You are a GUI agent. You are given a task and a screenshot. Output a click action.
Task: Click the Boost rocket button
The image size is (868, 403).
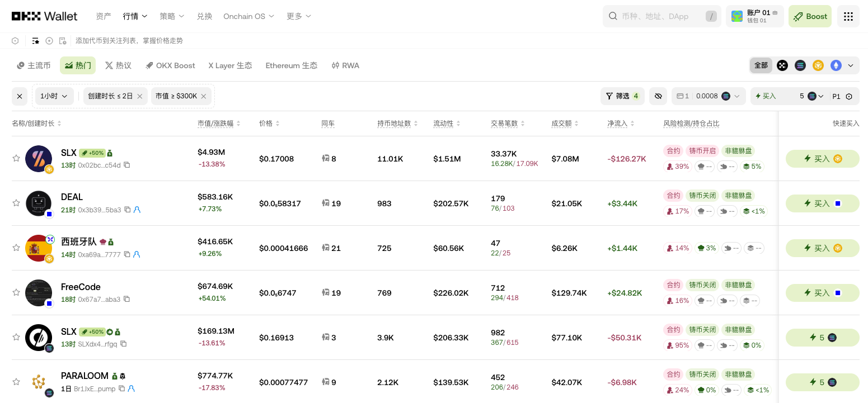810,16
